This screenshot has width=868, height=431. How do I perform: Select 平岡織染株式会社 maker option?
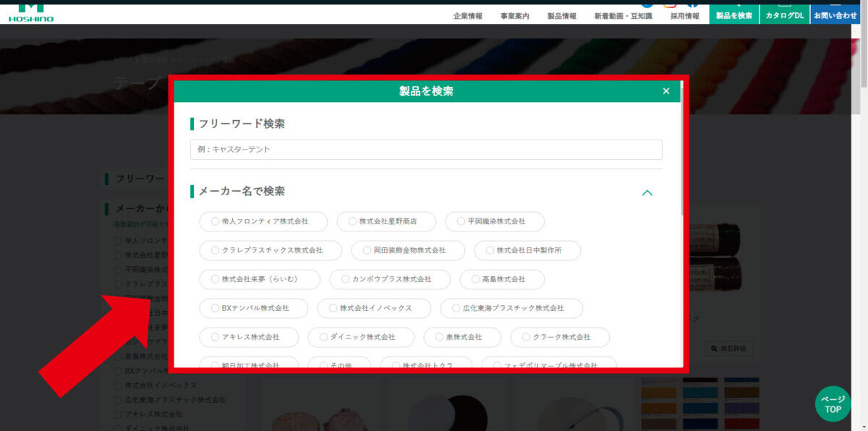tap(495, 221)
